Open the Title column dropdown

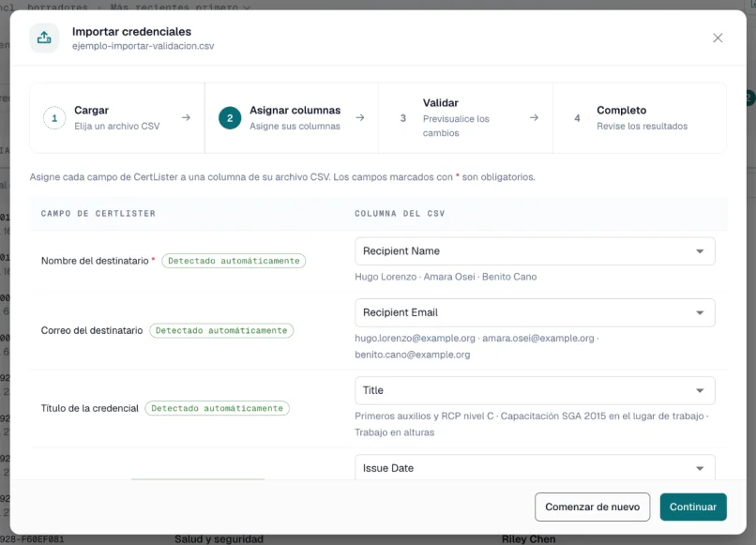[x=535, y=390]
